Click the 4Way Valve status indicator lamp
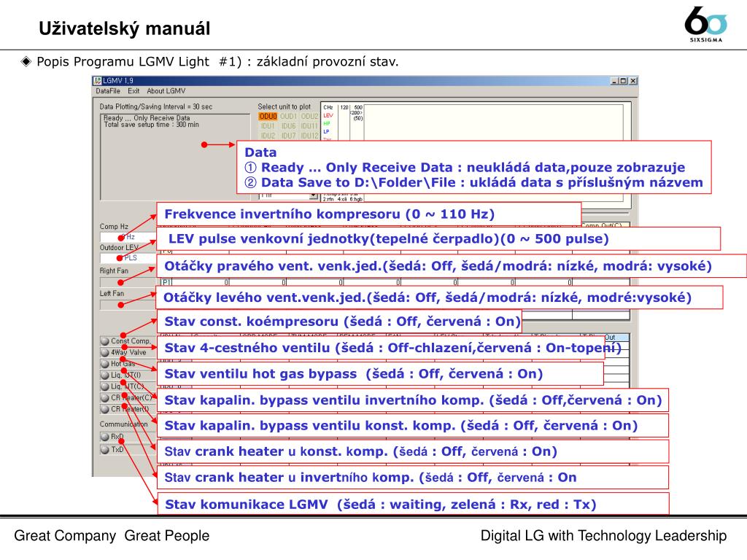The width and height of the screenshot is (747, 560). 105,352
